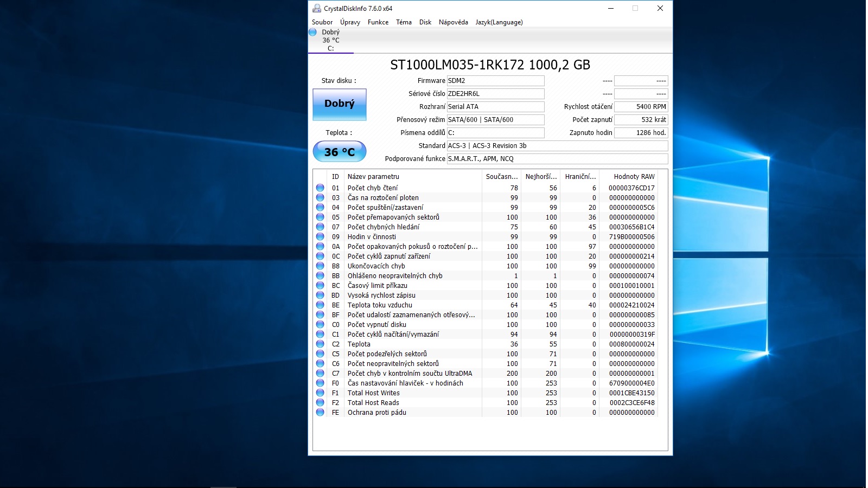Viewport: 868px width, 488px height.
Task: Click status orb beside Počet chyb čtení
Action: click(320, 188)
